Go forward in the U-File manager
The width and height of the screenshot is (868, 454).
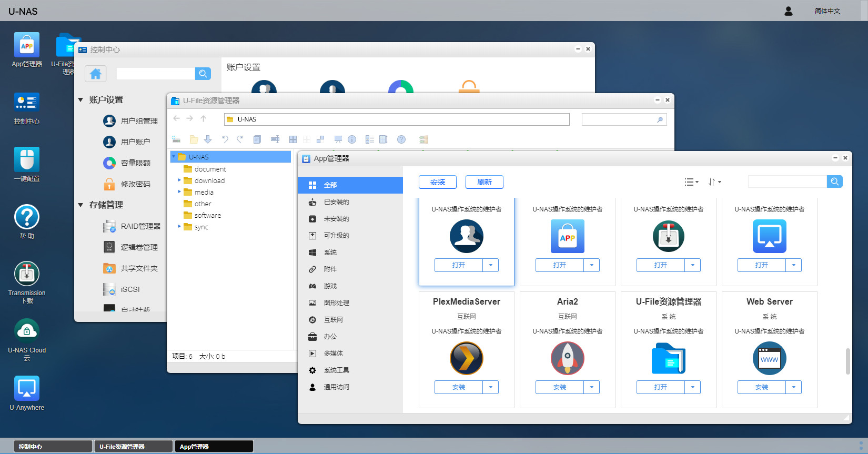pos(190,119)
